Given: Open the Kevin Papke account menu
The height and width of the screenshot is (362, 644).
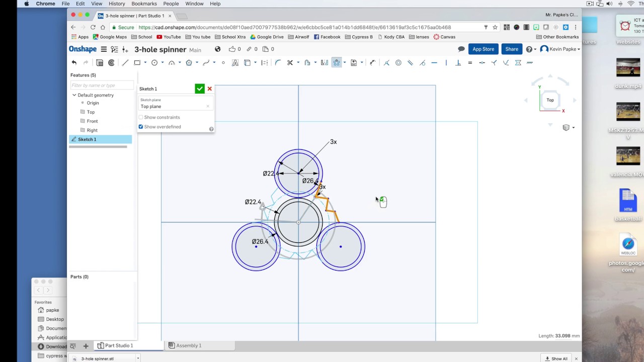Looking at the screenshot, I should [x=560, y=49].
